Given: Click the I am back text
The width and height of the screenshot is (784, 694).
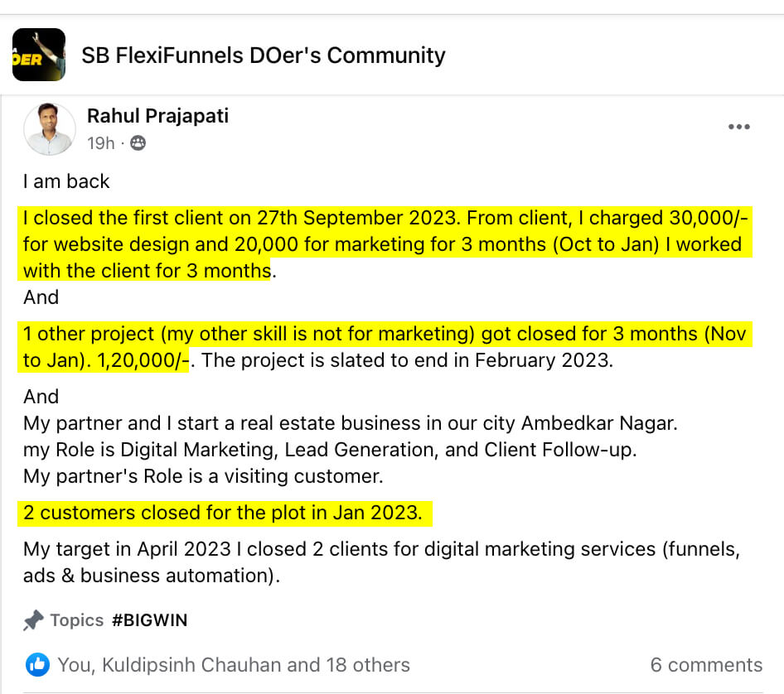Looking at the screenshot, I should (65, 181).
